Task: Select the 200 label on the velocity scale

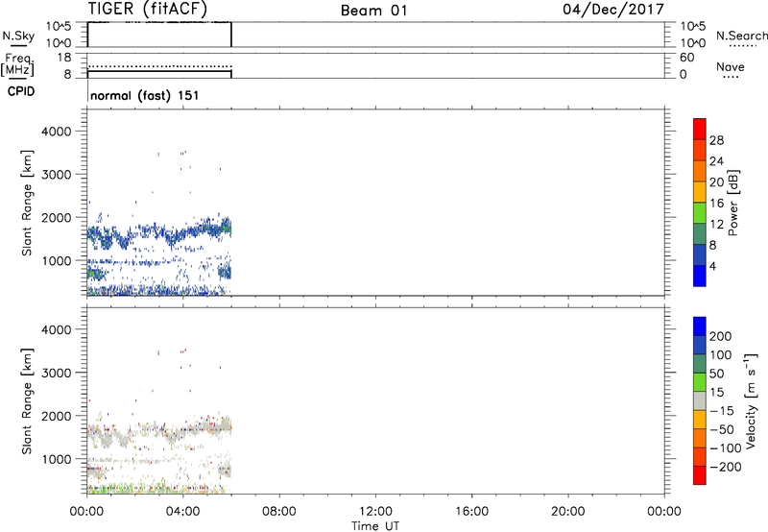Action: click(x=721, y=336)
